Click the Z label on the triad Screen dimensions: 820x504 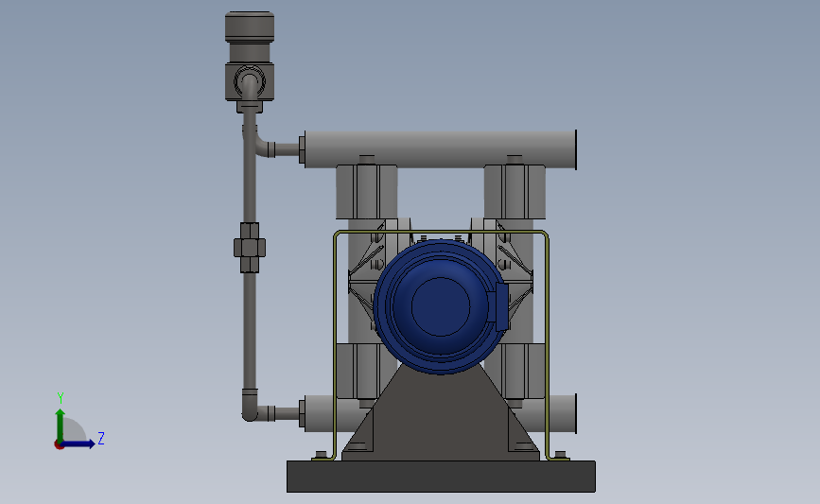tap(101, 438)
